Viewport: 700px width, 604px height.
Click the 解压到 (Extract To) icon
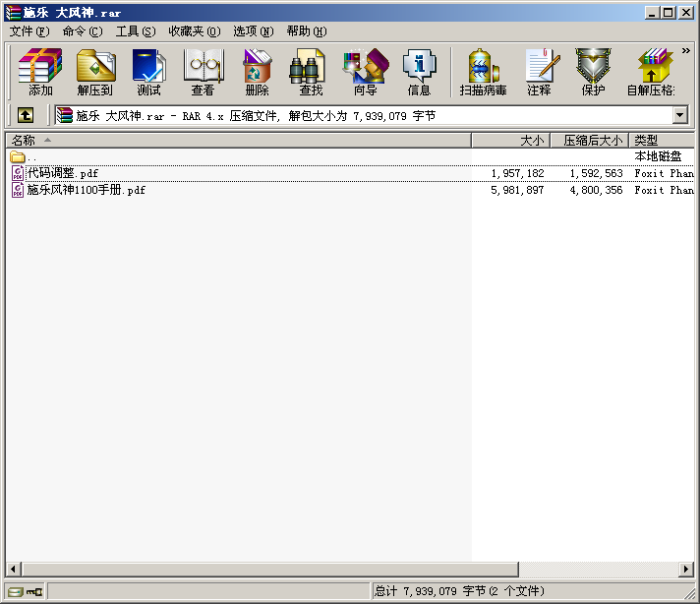(95, 72)
